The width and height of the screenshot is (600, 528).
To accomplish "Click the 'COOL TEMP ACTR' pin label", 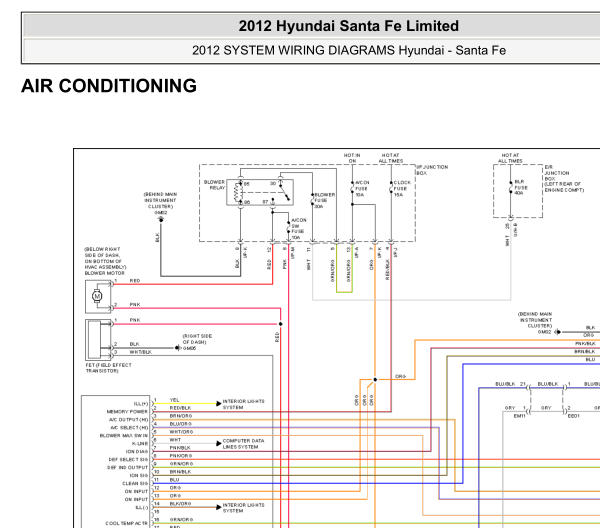I will pos(127,523).
